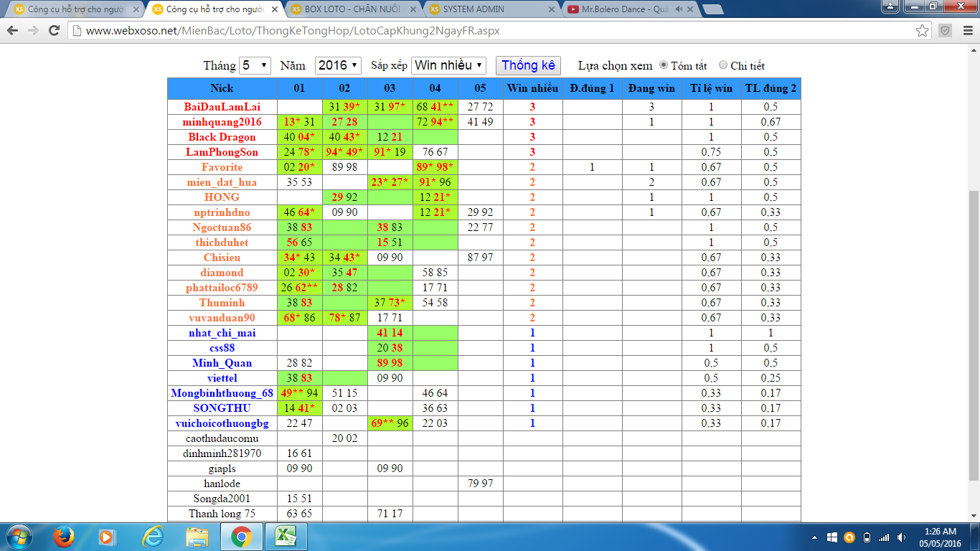
Task: Open the BaiDauLamLai nick link
Action: 222,107
